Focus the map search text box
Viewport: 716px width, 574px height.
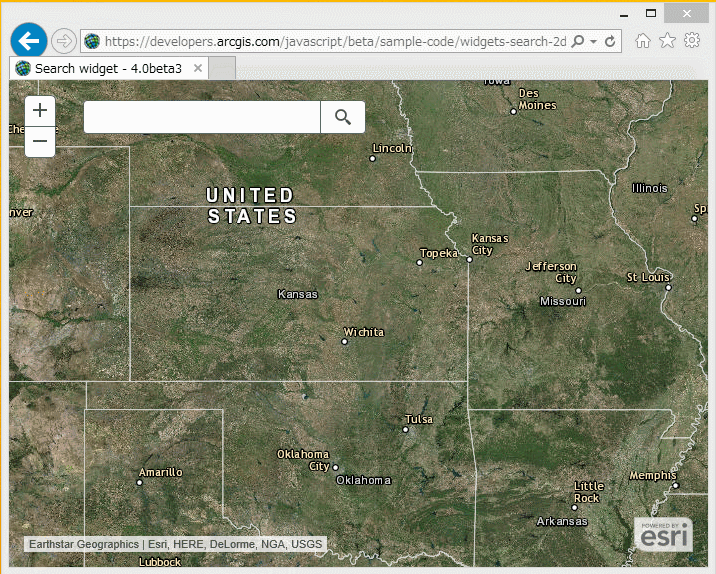tap(202, 117)
